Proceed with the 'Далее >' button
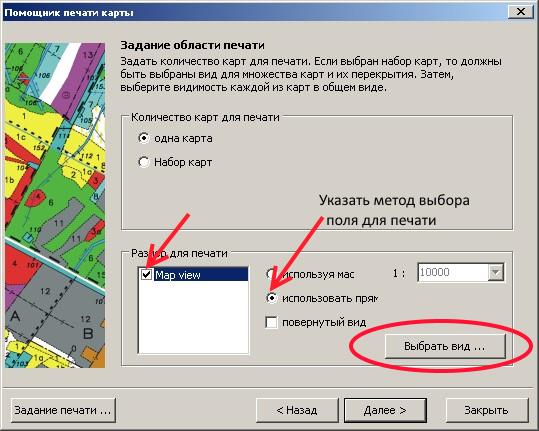The width and height of the screenshot is (539, 431). [x=385, y=410]
